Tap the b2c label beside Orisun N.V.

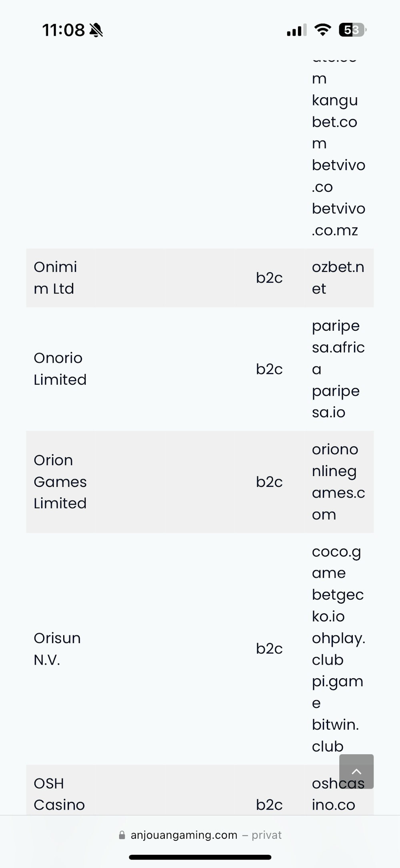(x=269, y=649)
